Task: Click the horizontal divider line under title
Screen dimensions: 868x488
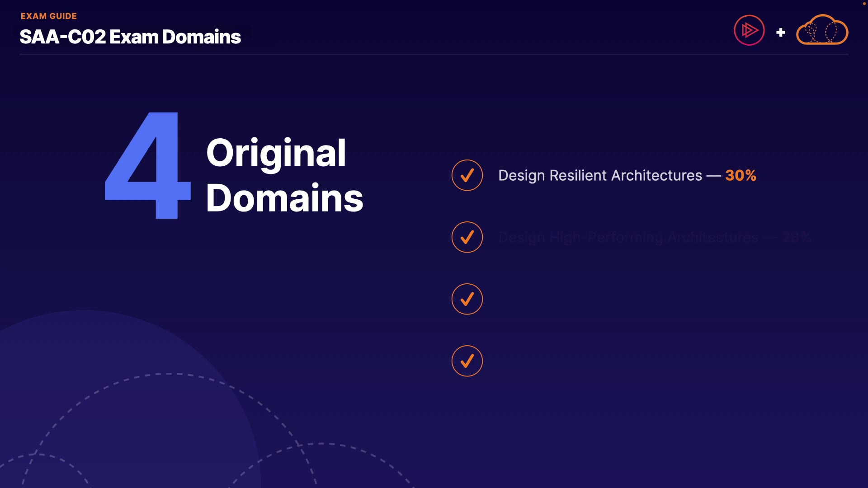Action: point(434,55)
